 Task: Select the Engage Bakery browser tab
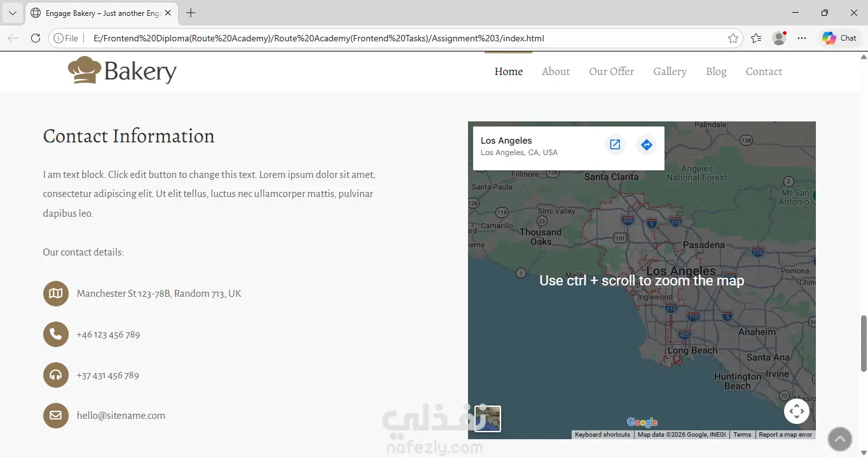point(100,13)
